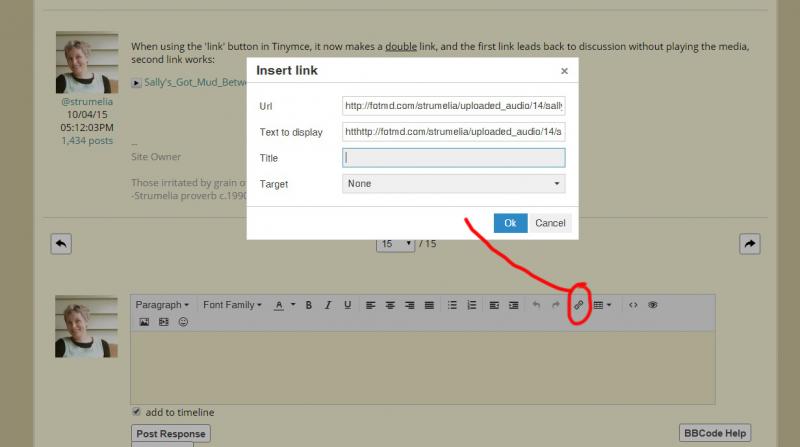The width and height of the screenshot is (800, 447).
Task: Open the text color picker arrow
Action: (x=292, y=305)
